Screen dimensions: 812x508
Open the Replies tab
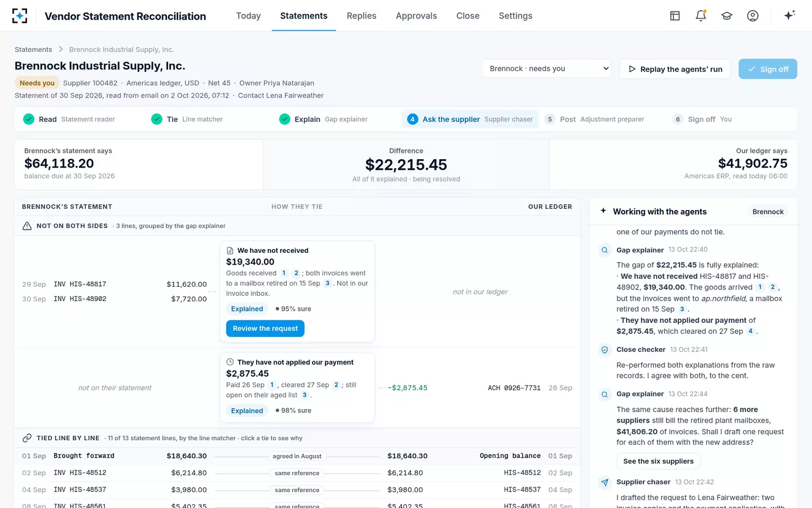[361, 16]
